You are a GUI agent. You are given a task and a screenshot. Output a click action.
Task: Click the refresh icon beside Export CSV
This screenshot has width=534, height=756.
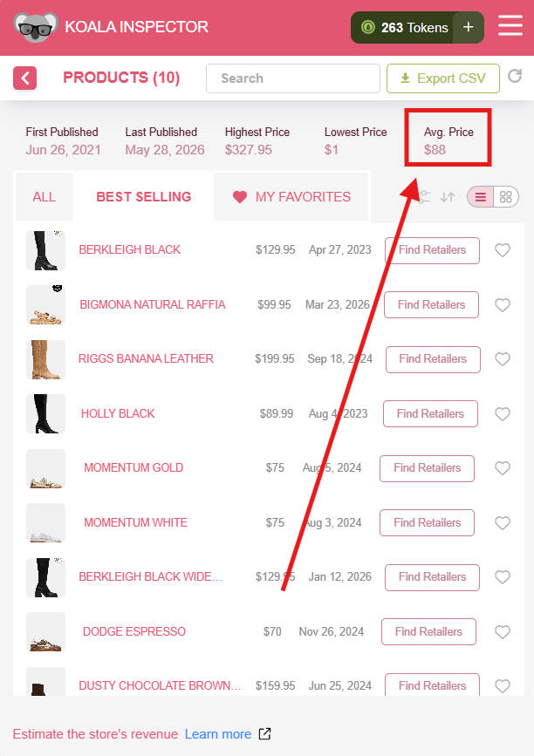515,76
